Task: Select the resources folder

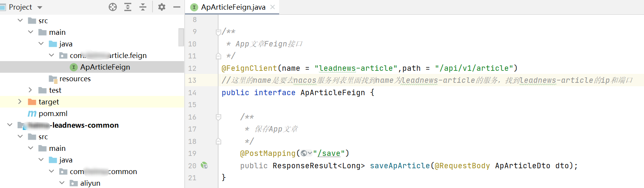Action: point(75,79)
